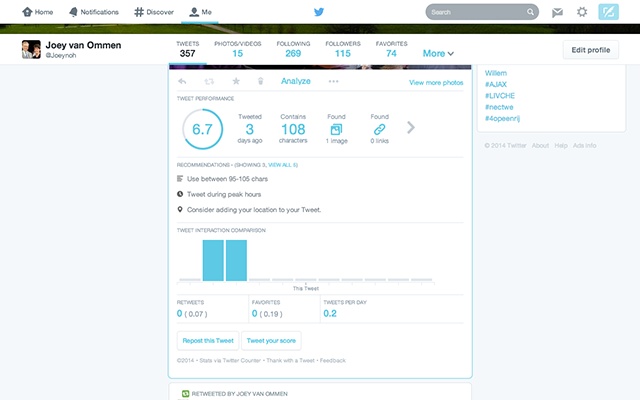Go to Home tab
The width and height of the screenshot is (640, 400).
[38, 12]
